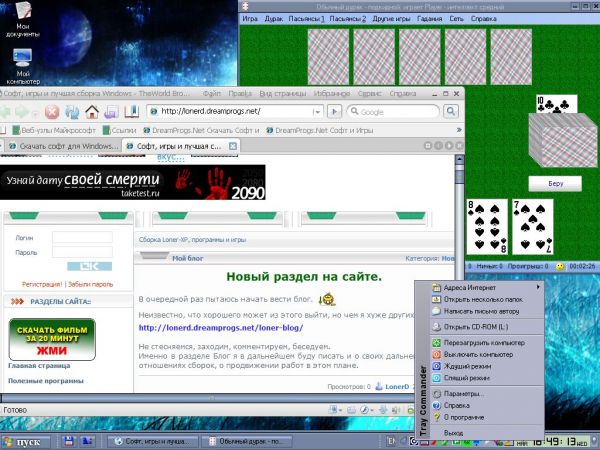The width and height of the screenshot is (600, 450).
Task: Click the 'Логин' input field
Action: click(x=82, y=237)
